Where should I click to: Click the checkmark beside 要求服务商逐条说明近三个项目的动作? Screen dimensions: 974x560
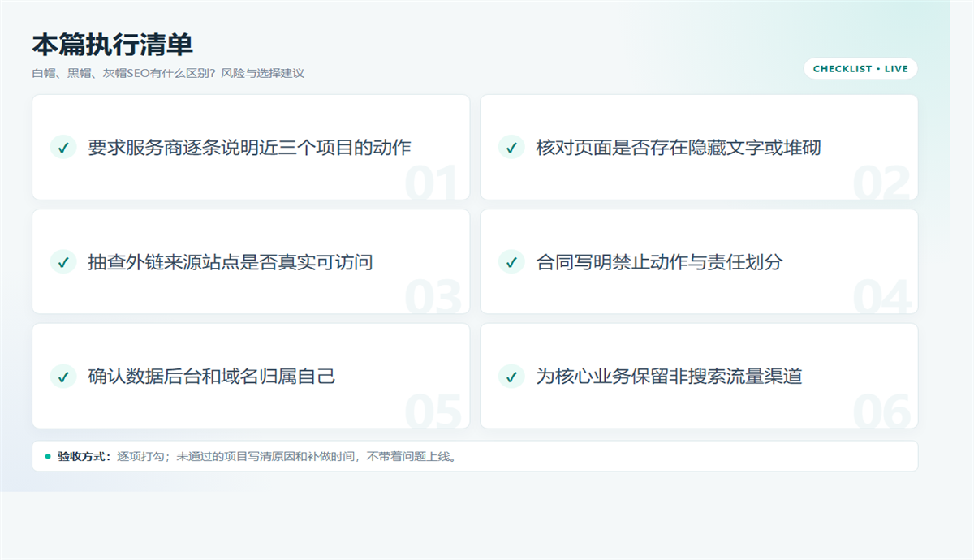pos(63,147)
